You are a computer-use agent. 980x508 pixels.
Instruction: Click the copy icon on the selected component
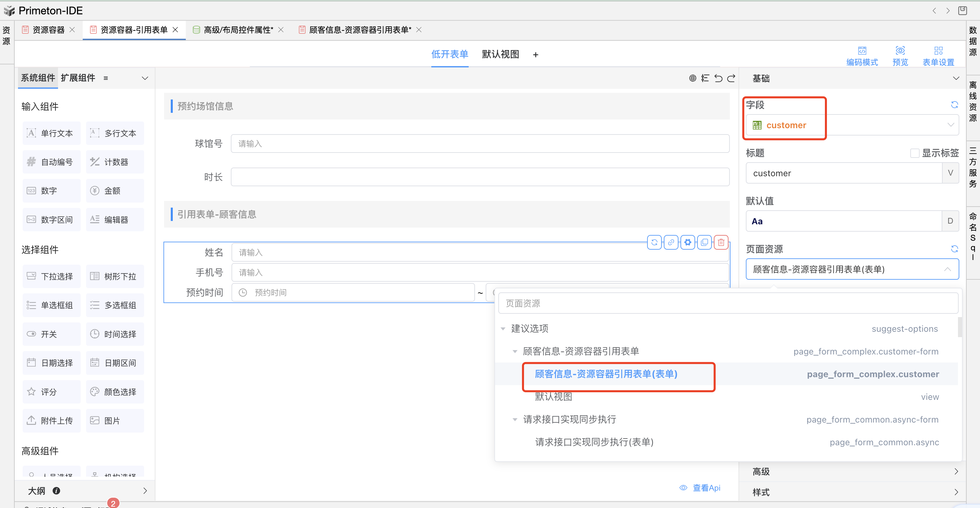coord(704,242)
